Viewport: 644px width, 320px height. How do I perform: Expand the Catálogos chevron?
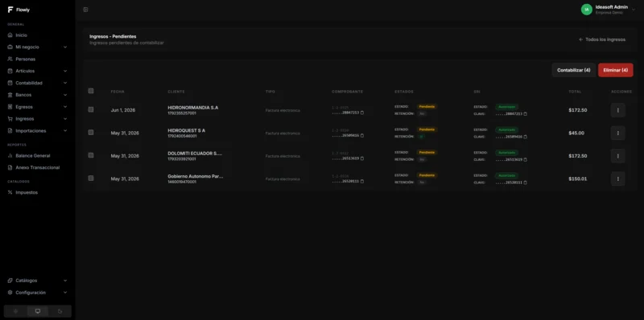coord(65,281)
